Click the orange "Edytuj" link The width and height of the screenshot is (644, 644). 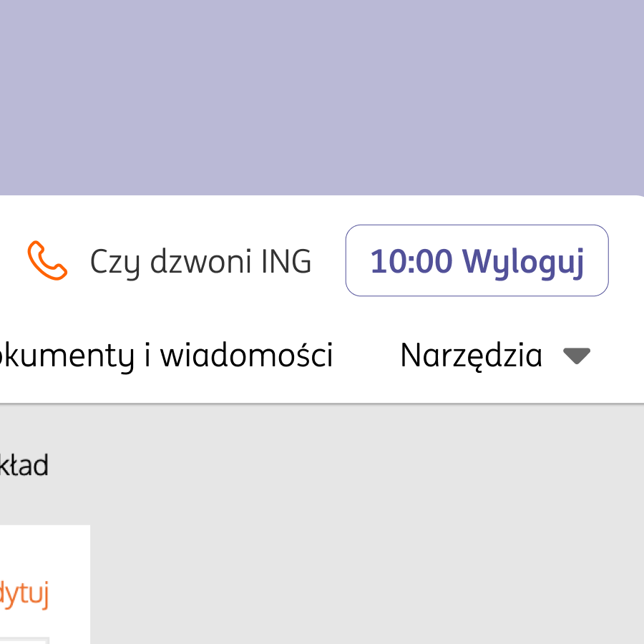tap(24, 594)
